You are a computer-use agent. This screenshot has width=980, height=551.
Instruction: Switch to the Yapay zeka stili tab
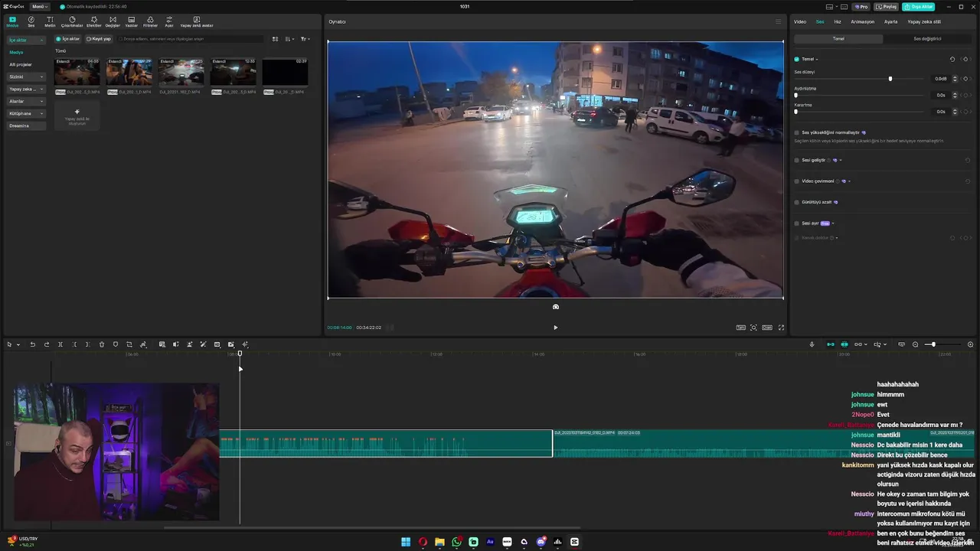(924, 21)
